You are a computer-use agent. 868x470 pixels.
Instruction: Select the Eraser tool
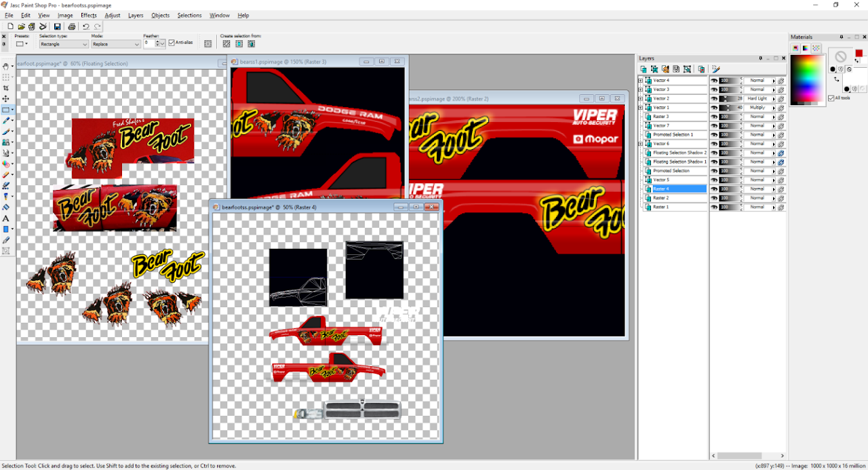pyautogui.click(x=6, y=174)
